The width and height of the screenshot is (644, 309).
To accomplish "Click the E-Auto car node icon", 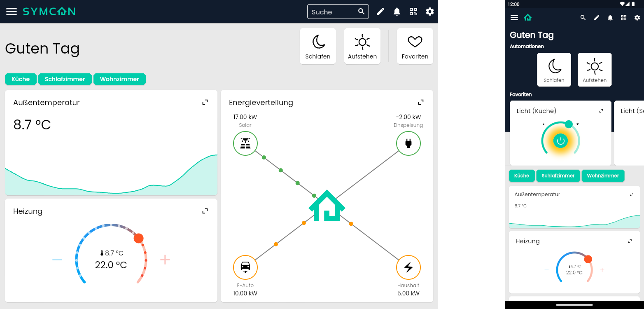I will point(245,267).
